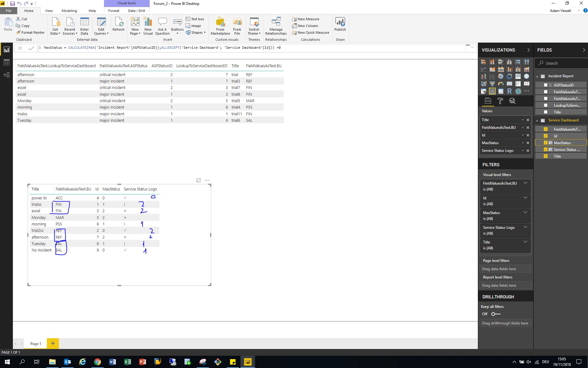Select the card (123) visualization
The height and width of the screenshot is (368, 588).
pyautogui.click(x=509, y=84)
